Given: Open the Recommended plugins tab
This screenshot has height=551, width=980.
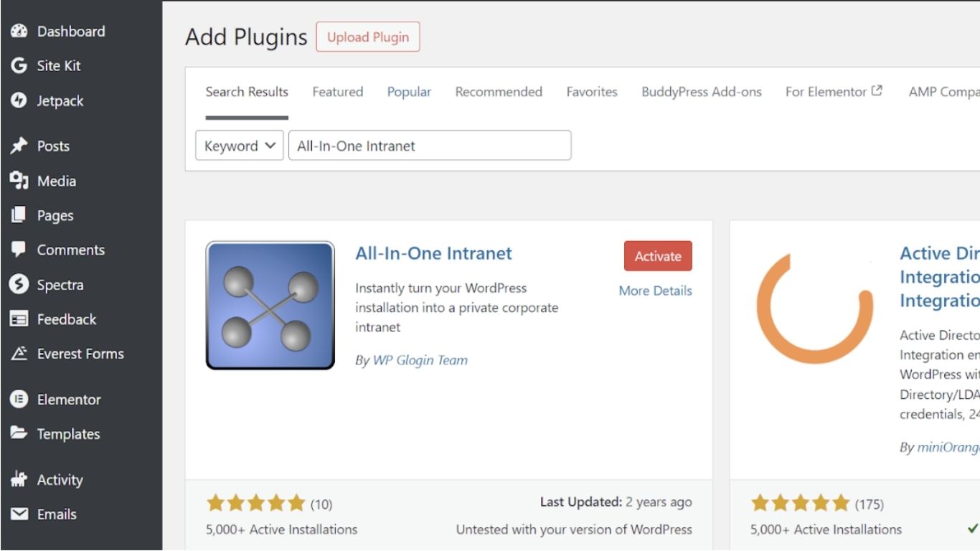Looking at the screenshot, I should click(499, 92).
